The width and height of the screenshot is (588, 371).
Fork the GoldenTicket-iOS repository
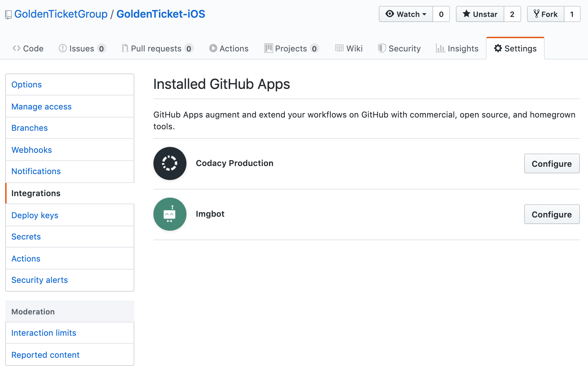pyautogui.click(x=546, y=14)
